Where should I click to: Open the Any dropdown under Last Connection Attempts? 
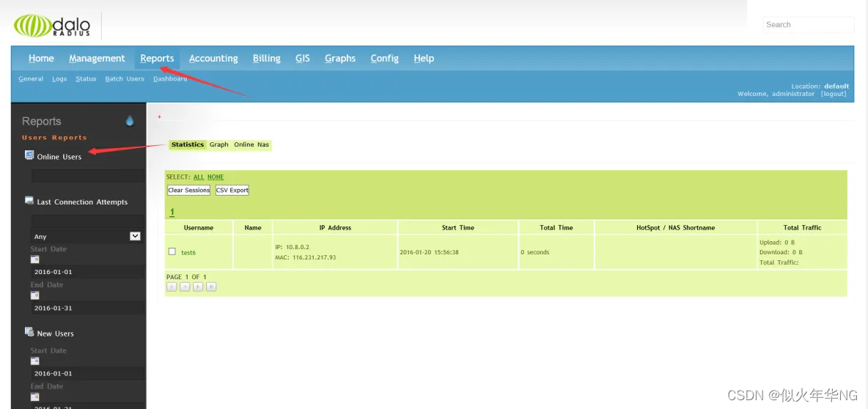tap(87, 236)
